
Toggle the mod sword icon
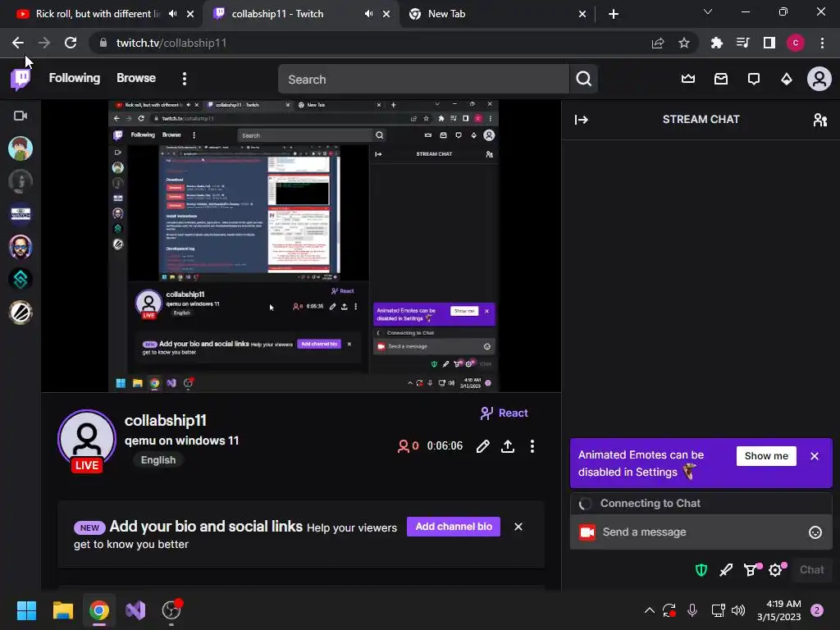(x=726, y=570)
